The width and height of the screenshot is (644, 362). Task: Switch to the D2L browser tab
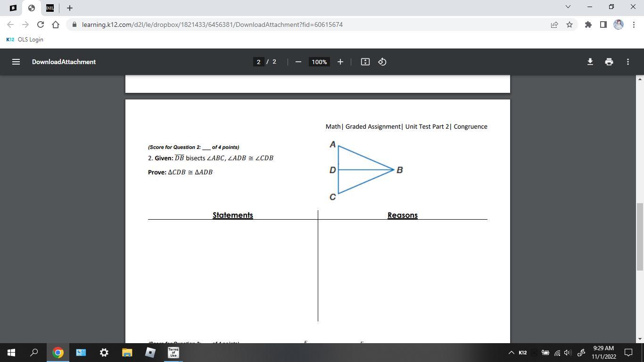[x=50, y=8]
